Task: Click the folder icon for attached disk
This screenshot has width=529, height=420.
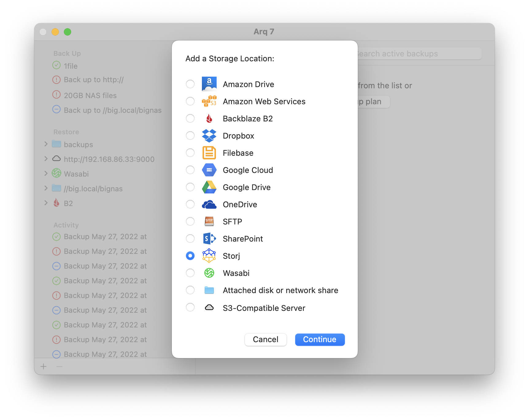Action: point(209,290)
